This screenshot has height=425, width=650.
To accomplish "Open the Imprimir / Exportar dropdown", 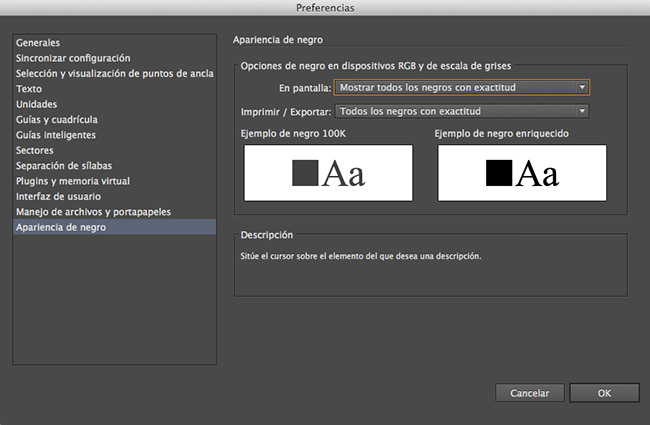I will click(461, 111).
